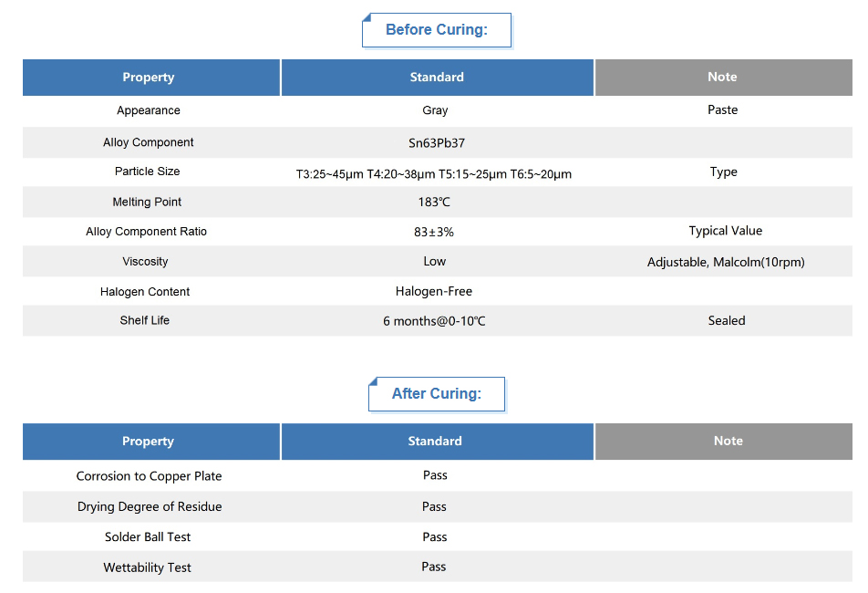Click the 'Sealed' note cell
The height and width of the screenshot is (593, 868).
coord(727,320)
